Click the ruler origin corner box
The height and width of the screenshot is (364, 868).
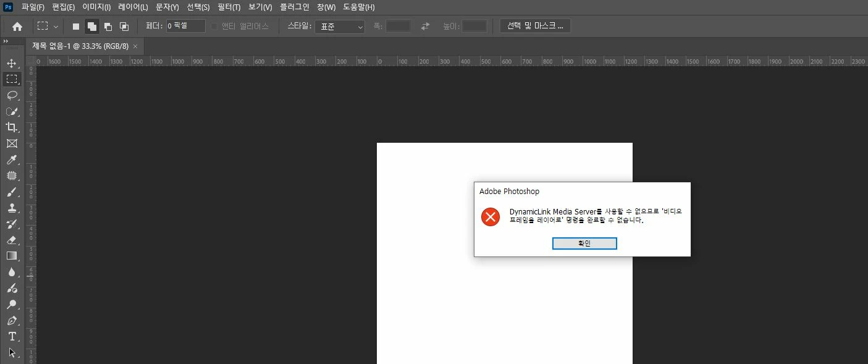[30, 61]
